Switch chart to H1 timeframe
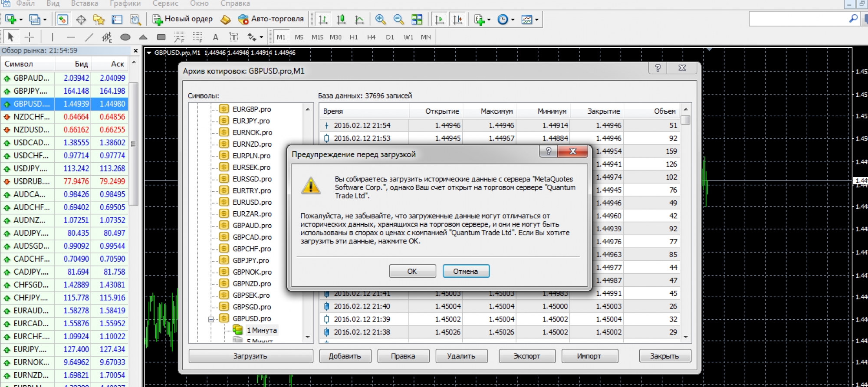The width and height of the screenshot is (868, 387). (x=354, y=37)
